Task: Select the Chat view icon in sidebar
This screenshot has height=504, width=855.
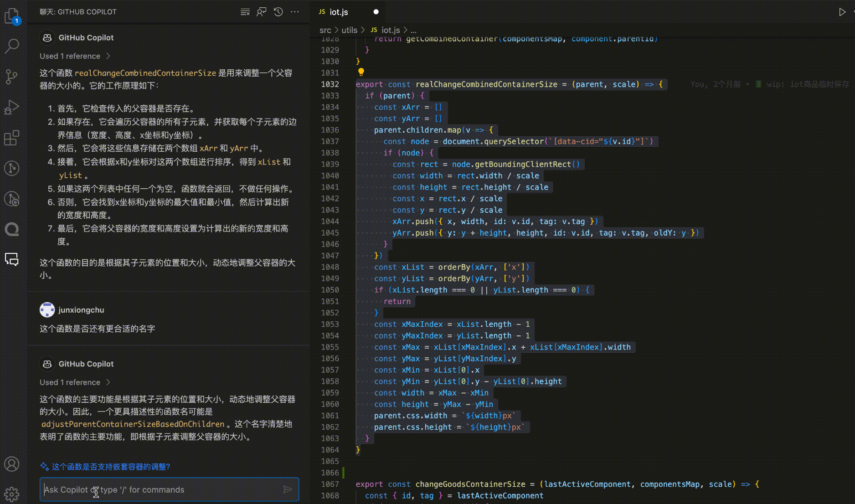Action: (12, 259)
